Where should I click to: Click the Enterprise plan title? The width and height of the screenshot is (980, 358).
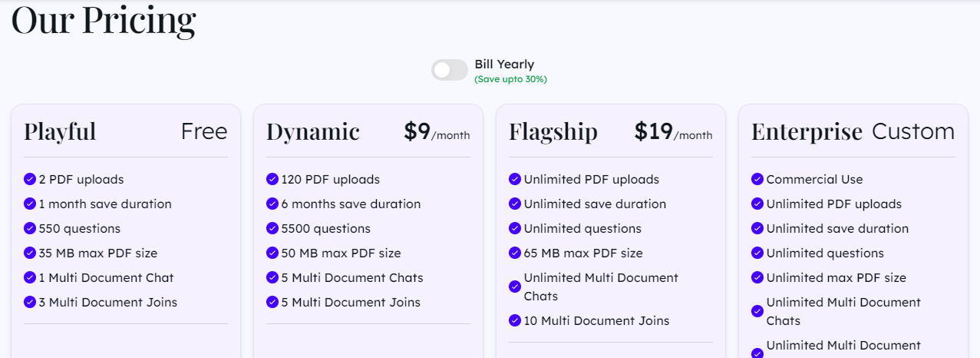click(807, 132)
